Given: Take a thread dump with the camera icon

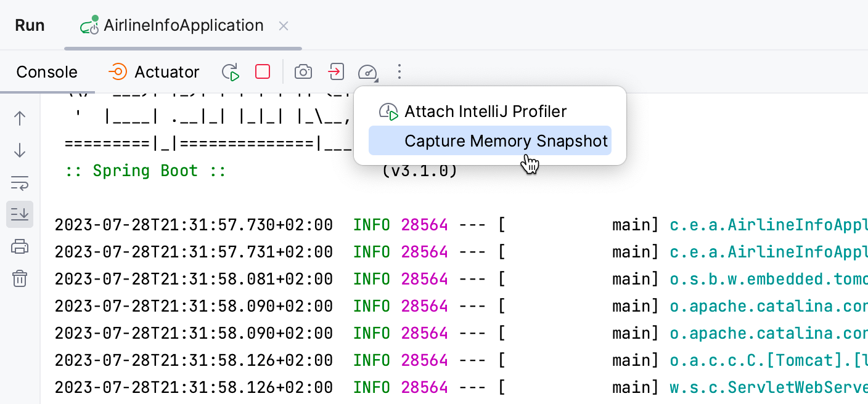Looking at the screenshot, I should 303,72.
